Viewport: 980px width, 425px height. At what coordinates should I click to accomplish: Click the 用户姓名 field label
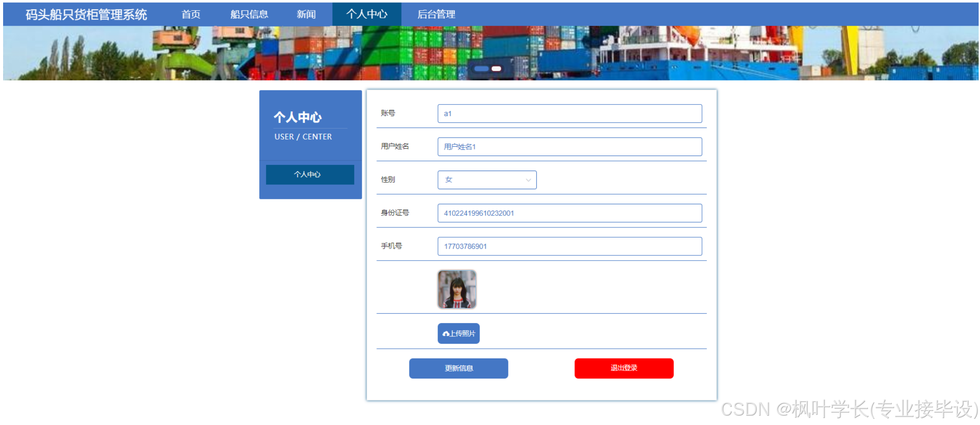pyautogui.click(x=395, y=146)
